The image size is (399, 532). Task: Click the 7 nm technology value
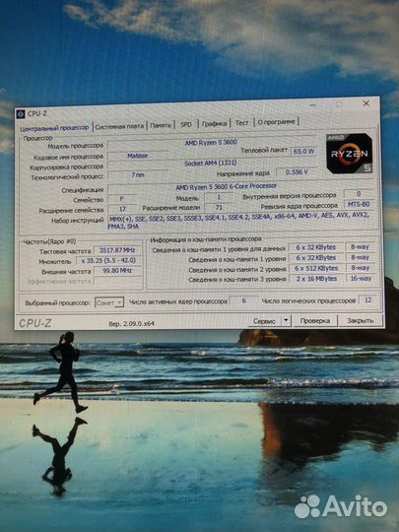pyautogui.click(x=137, y=175)
